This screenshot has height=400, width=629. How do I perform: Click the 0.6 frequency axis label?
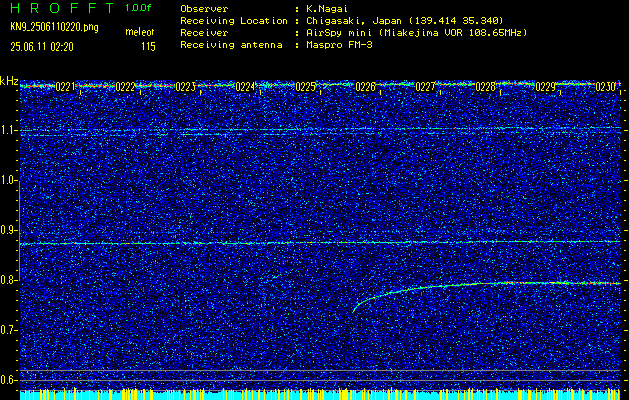point(8,380)
